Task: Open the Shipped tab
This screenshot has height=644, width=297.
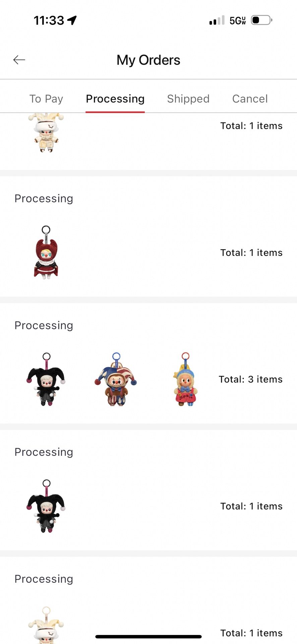Action: pos(188,99)
